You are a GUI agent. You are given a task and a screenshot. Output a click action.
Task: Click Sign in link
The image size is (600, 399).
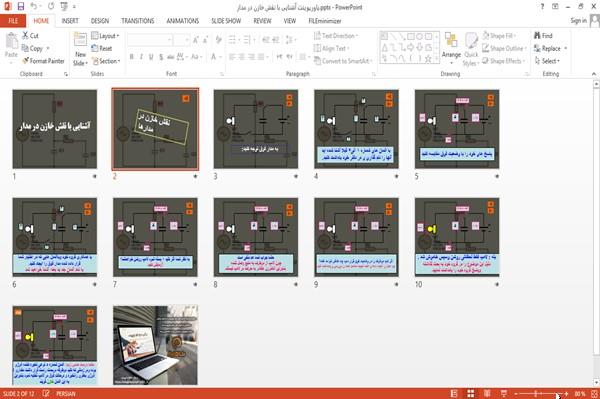pyautogui.click(x=578, y=21)
